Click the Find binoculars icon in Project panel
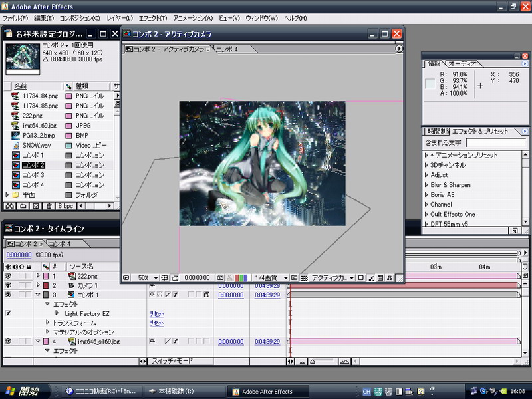 [x=10, y=206]
